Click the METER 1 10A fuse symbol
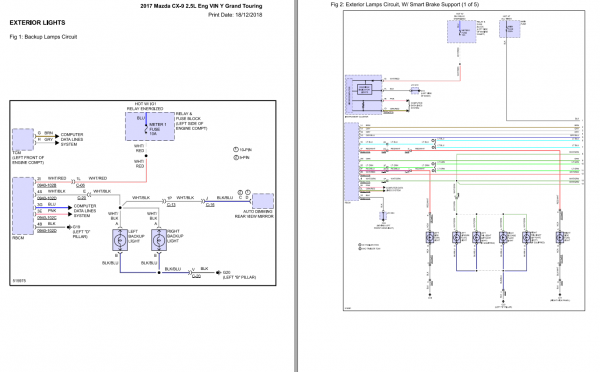600x372 pixels. 146,129
